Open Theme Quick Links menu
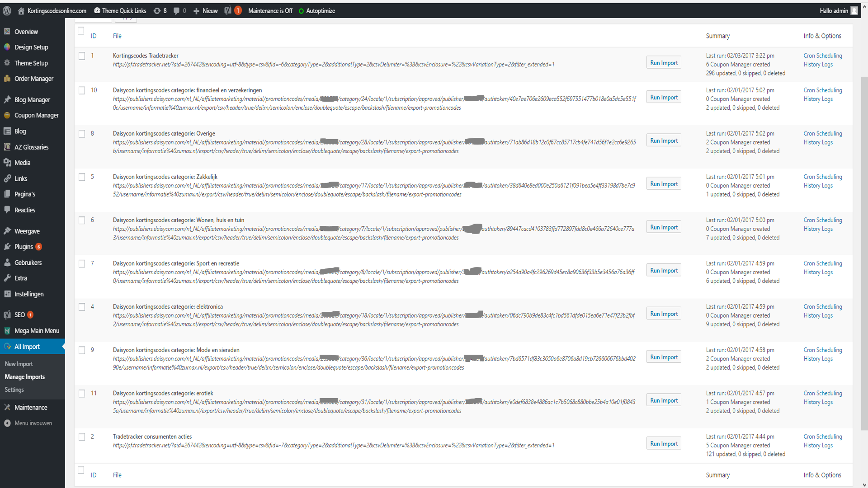 pos(120,11)
